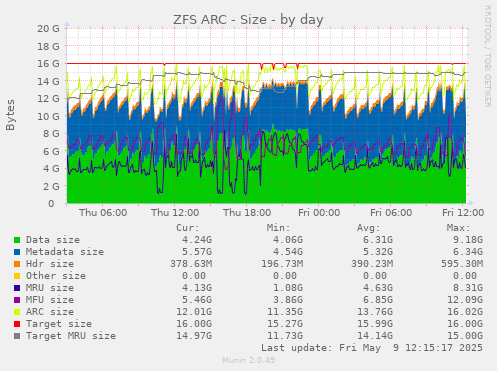This screenshot has height=371, width=497.
Task: Click the 'Hdr size' legend label
Action: pyautogui.click(x=50, y=264)
